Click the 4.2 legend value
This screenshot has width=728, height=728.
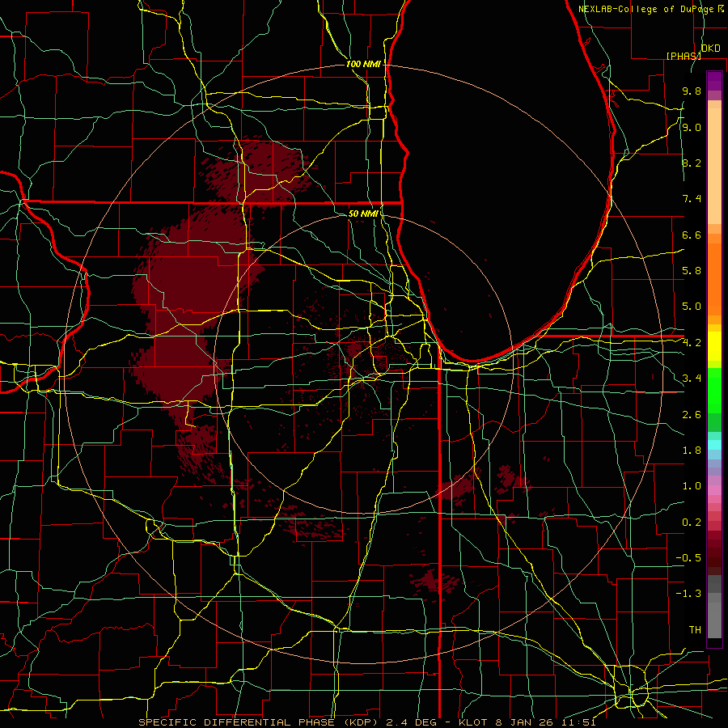(x=692, y=343)
